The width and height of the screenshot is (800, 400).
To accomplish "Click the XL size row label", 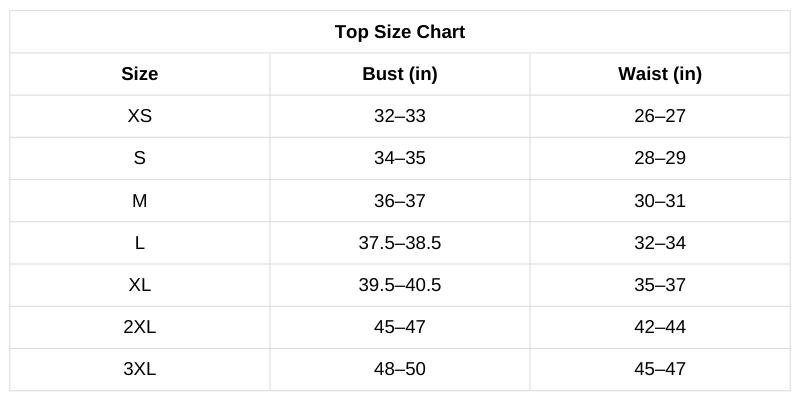I will [x=140, y=285].
